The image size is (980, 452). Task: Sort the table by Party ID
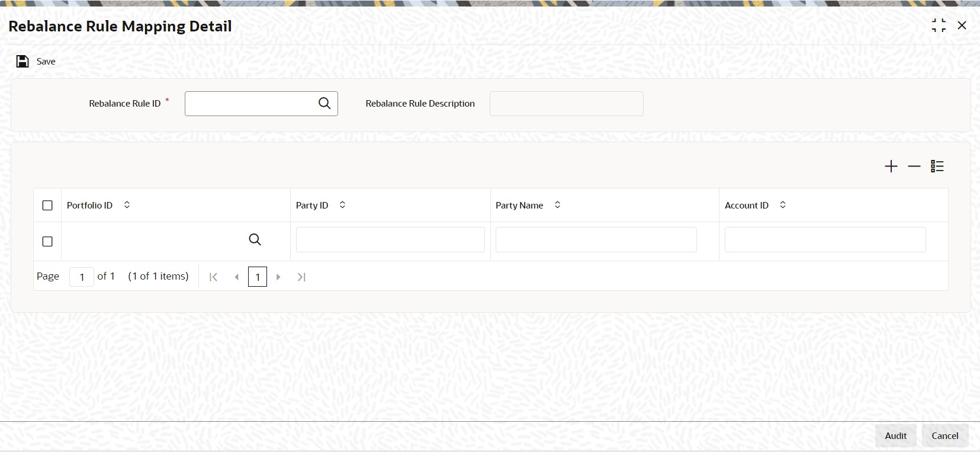(x=342, y=205)
